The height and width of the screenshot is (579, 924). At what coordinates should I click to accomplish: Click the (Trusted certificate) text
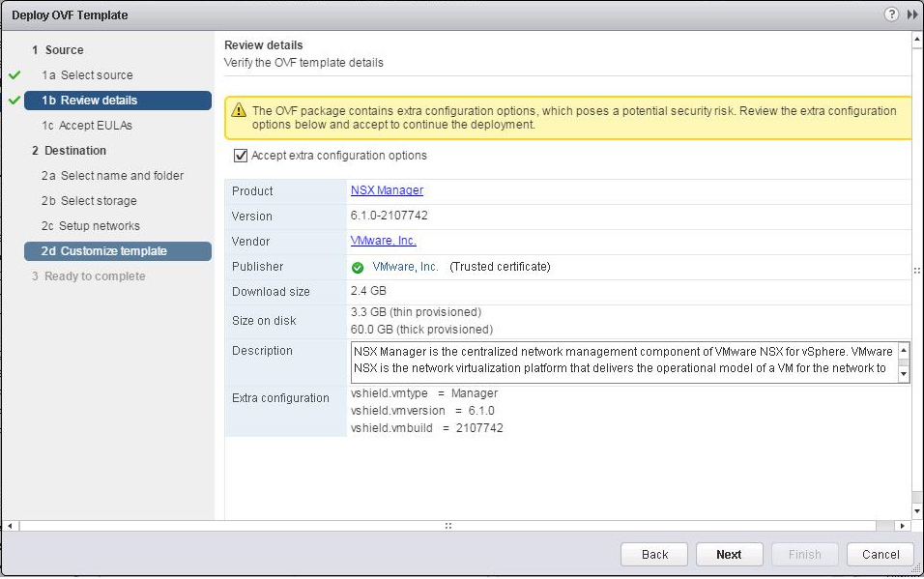(500, 267)
